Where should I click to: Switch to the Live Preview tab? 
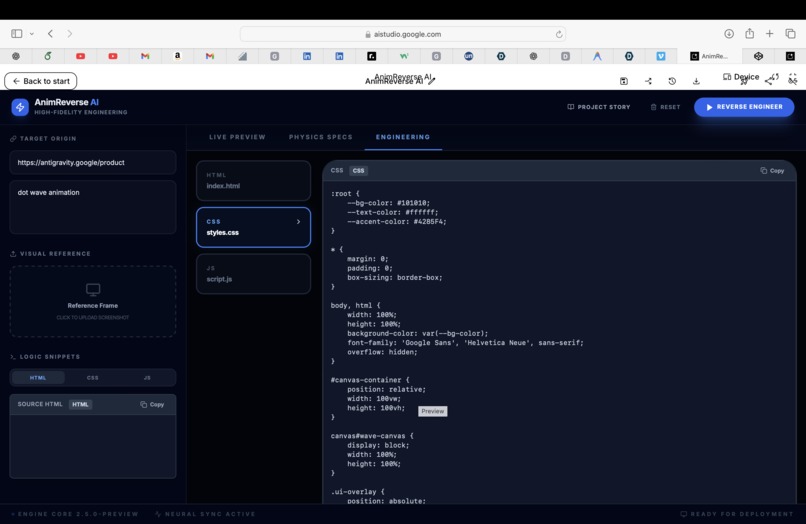tap(237, 137)
